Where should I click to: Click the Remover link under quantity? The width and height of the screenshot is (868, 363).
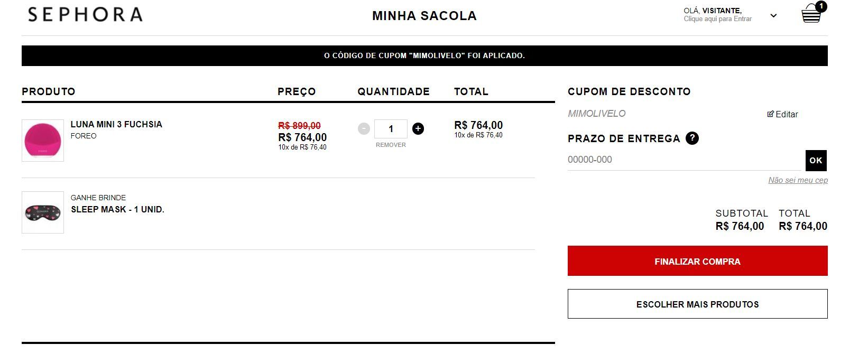(391, 145)
